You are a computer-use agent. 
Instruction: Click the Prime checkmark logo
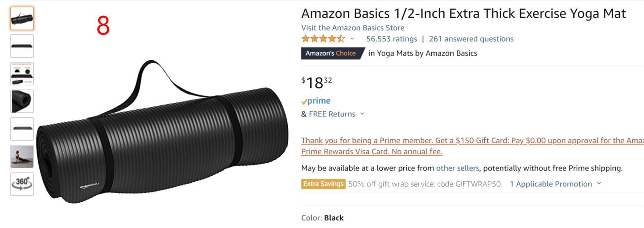(x=316, y=101)
